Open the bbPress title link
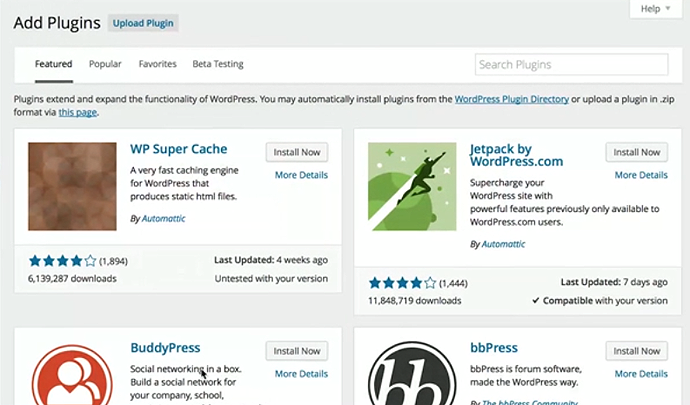This screenshot has width=690, height=405. pyautogui.click(x=494, y=348)
